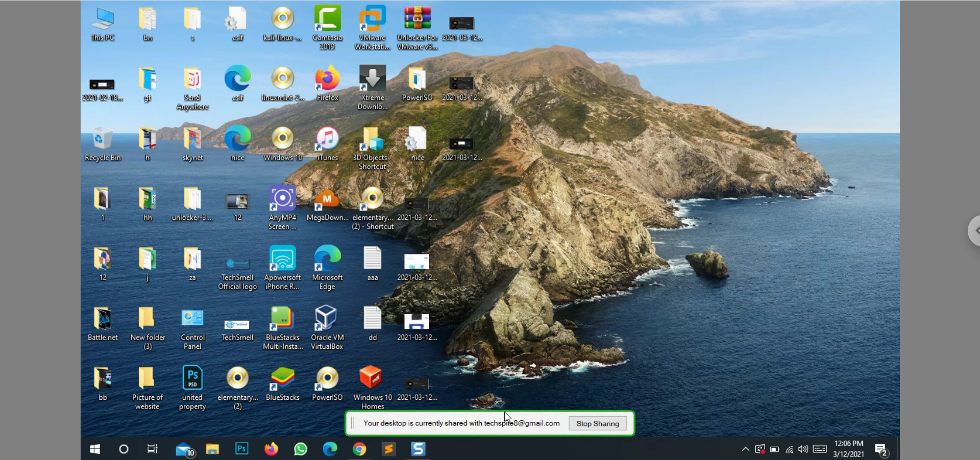Select Oracle VM VirtualBox desktop icon
This screenshot has height=460, width=980.
327,319
